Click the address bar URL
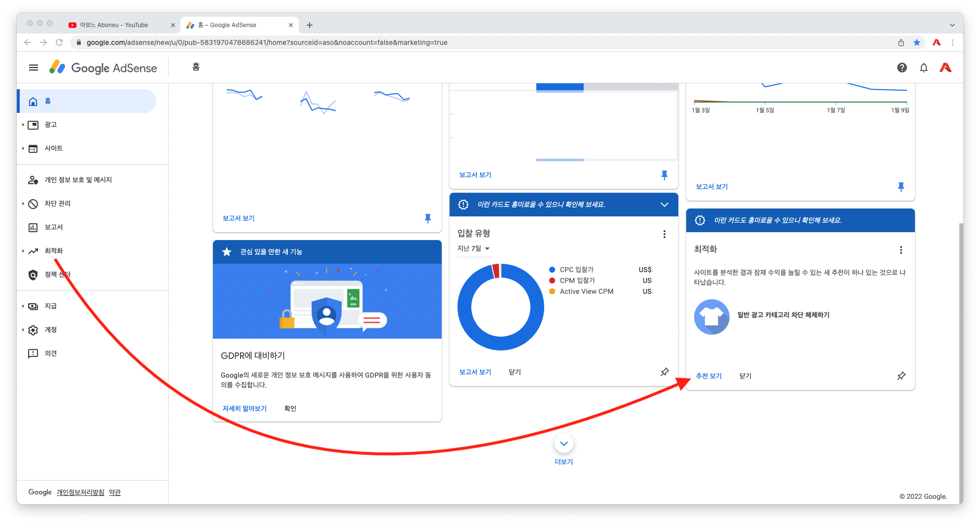This screenshot has width=980, height=525. coord(267,42)
